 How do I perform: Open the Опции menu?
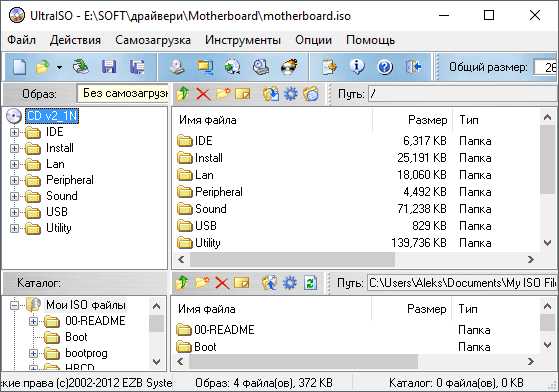[x=313, y=40]
